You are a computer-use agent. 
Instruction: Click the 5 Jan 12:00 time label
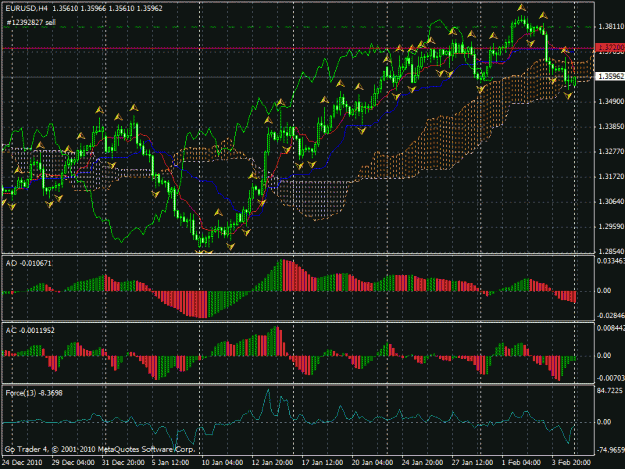170,463
